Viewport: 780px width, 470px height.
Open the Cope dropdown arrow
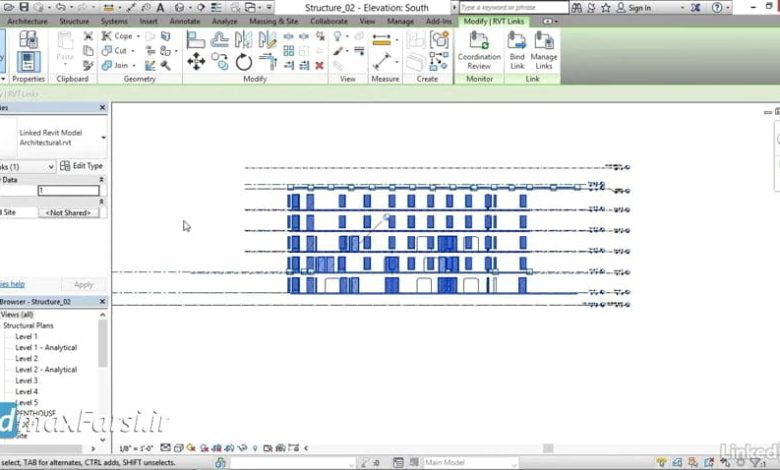pyautogui.click(x=138, y=36)
